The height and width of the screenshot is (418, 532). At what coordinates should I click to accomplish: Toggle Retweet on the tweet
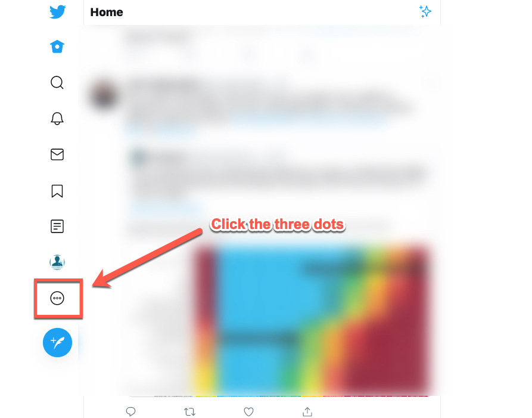[189, 412]
